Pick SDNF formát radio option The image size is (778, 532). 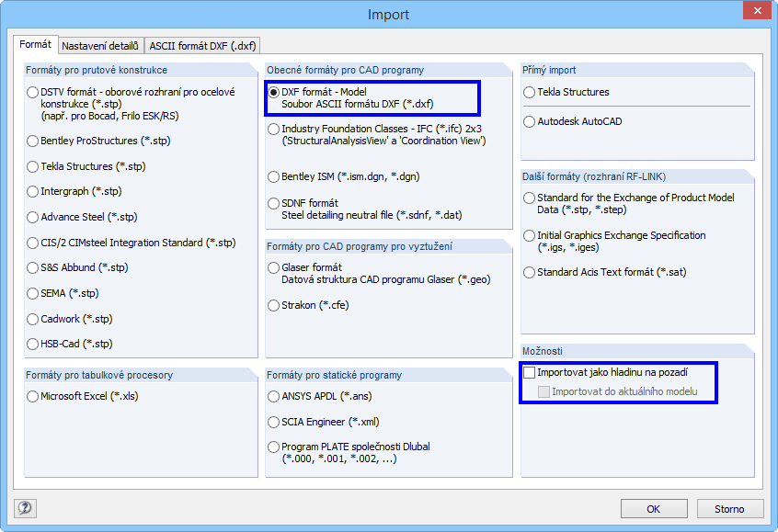(x=274, y=203)
